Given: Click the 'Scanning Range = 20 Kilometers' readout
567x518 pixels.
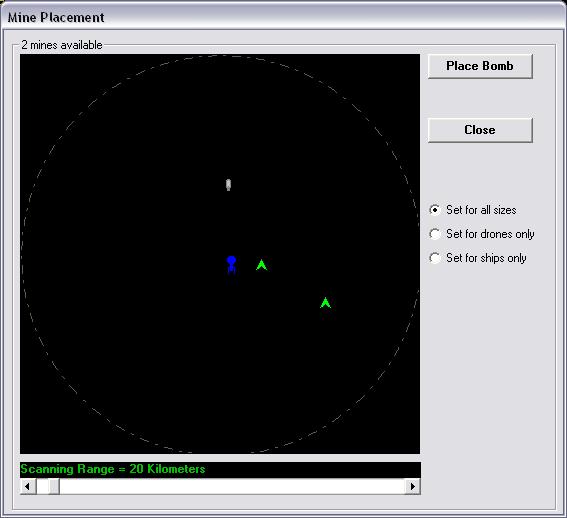Looking at the screenshot, I should pos(113,469).
